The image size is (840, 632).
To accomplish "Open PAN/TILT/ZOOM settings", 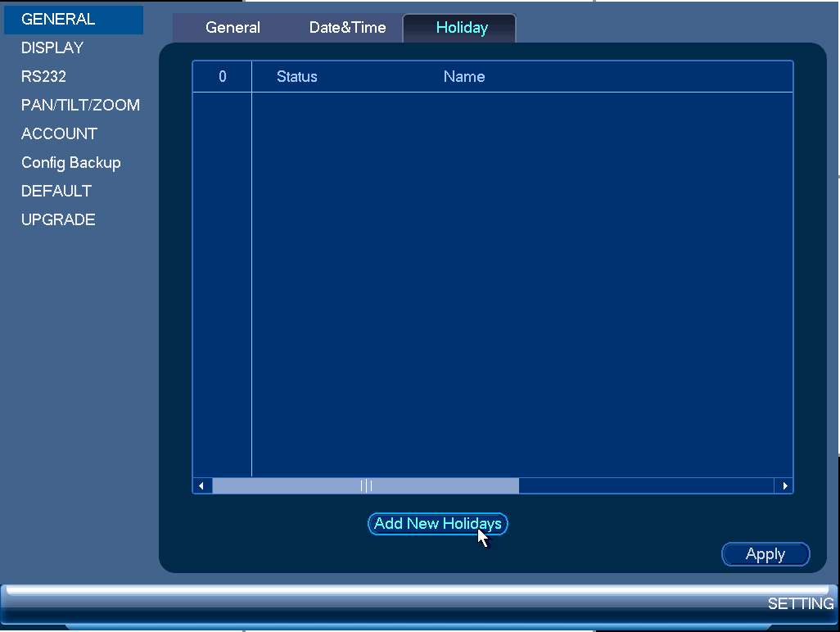I will pyautogui.click(x=80, y=105).
